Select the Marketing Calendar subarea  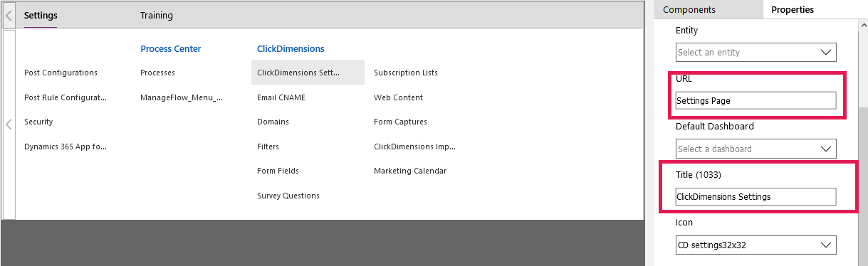(x=410, y=171)
